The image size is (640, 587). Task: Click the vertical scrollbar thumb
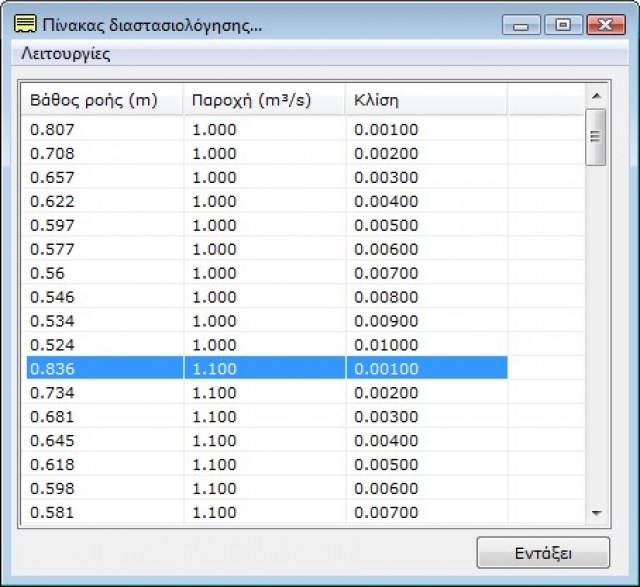click(x=596, y=137)
